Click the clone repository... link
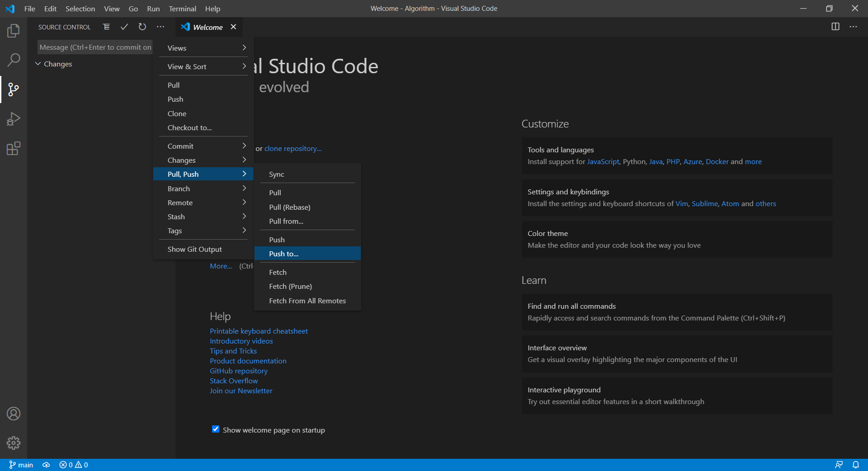This screenshot has width=868, height=471. coord(293,148)
